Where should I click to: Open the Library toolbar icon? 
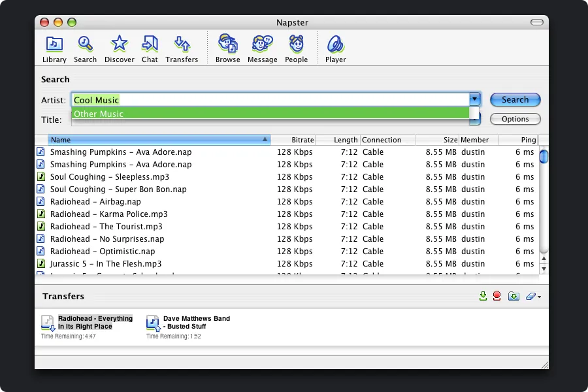point(54,49)
